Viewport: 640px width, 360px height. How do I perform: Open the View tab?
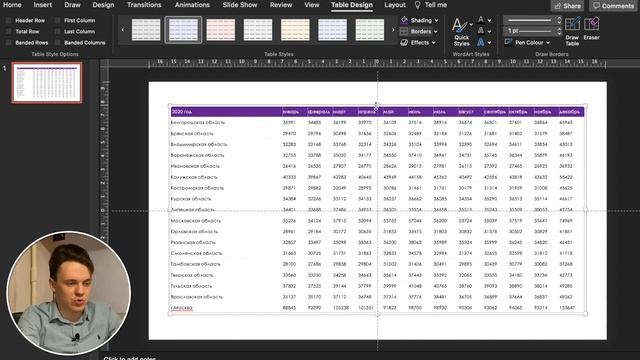(311, 5)
